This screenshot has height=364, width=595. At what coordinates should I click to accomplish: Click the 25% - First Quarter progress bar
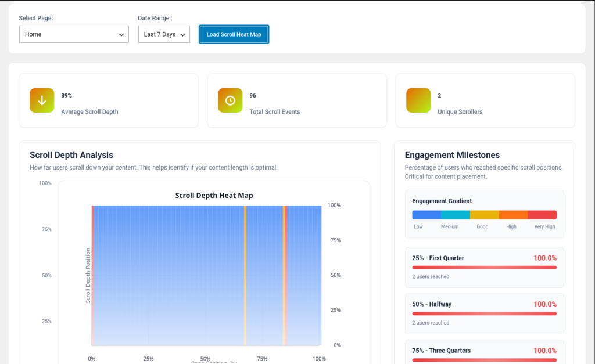pyautogui.click(x=485, y=268)
